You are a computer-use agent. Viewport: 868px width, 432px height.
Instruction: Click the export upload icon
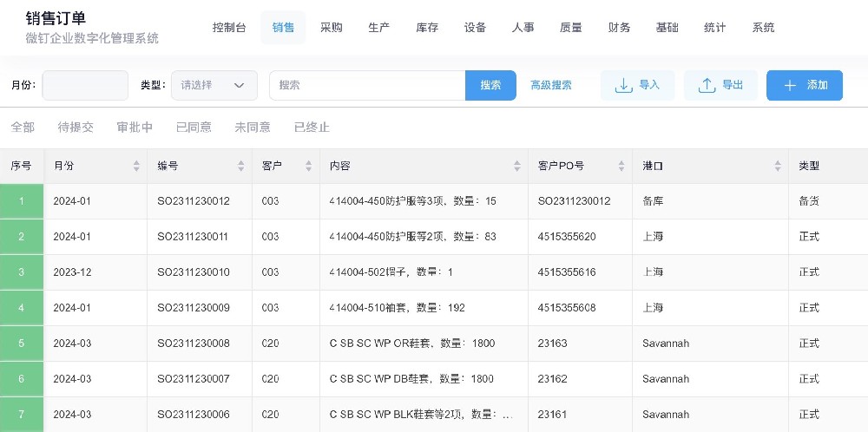[x=707, y=85]
